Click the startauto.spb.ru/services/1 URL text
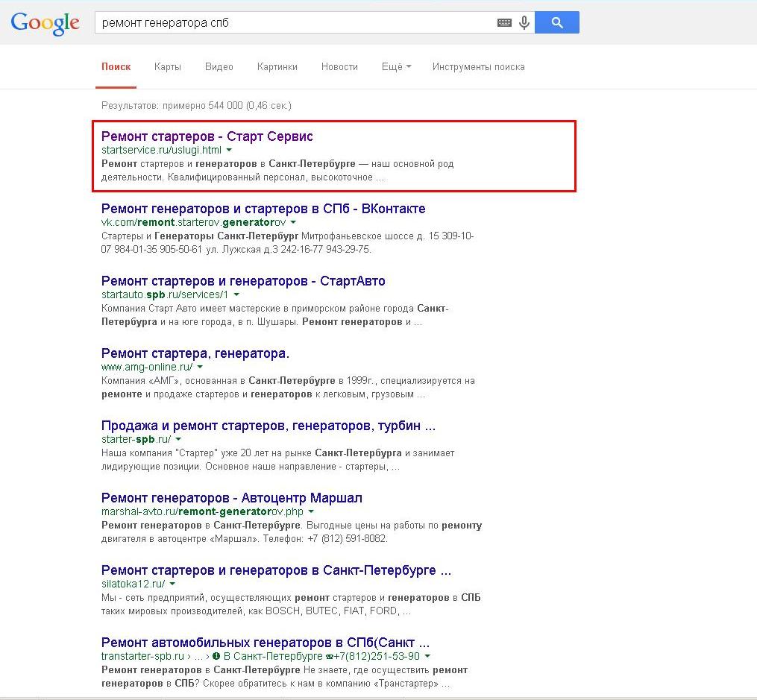The image size is (757, 700). click(x=165, y=294)
